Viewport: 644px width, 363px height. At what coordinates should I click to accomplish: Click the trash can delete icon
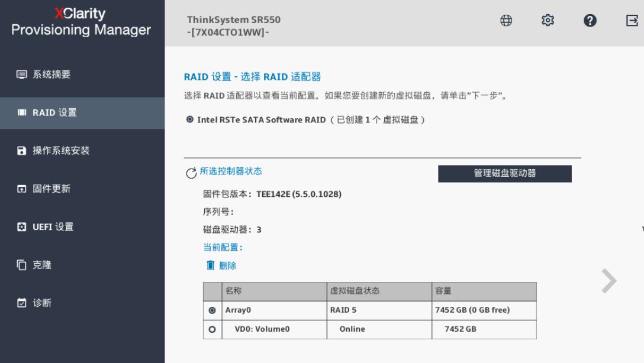(x=210, y=265)
